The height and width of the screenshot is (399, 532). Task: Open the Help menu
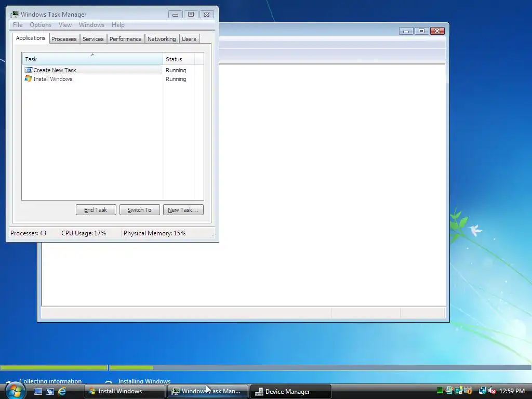point(118,25)
